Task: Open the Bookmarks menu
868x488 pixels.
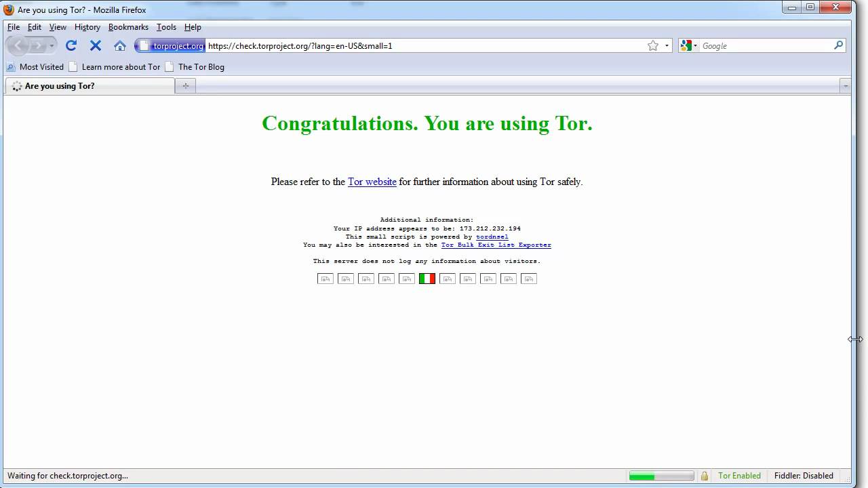Action: pyautogui.click(x=128, y=27)
